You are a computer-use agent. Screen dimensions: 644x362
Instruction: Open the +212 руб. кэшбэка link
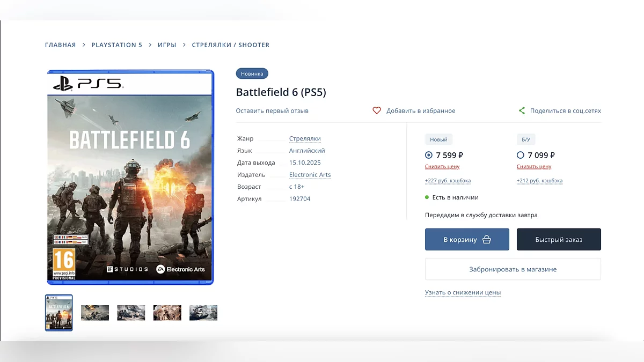(x=539, y=181)
